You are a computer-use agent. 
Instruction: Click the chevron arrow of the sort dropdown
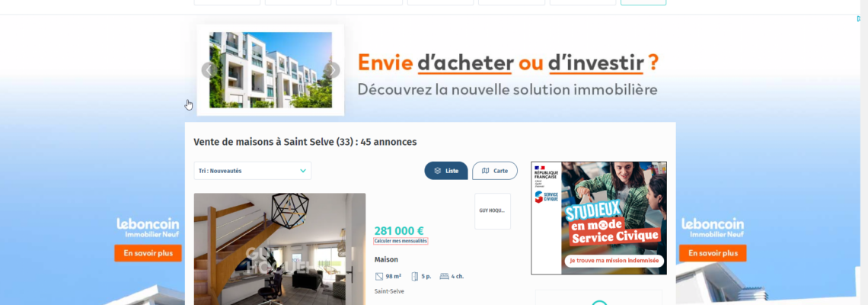pos(303,171)
